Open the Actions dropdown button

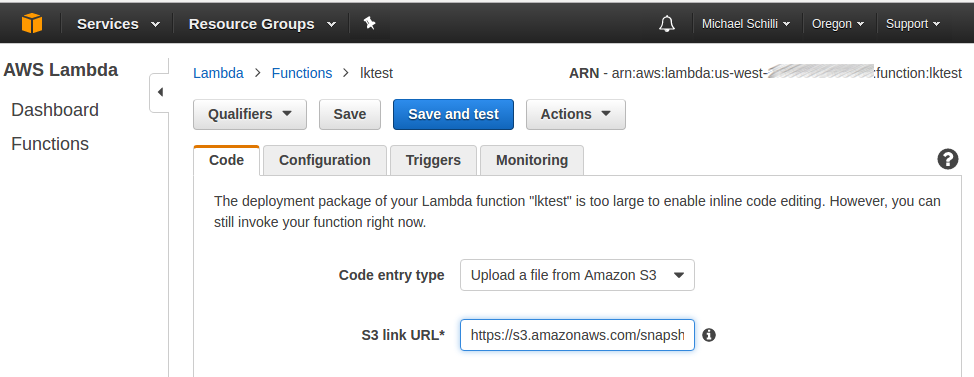576,114
